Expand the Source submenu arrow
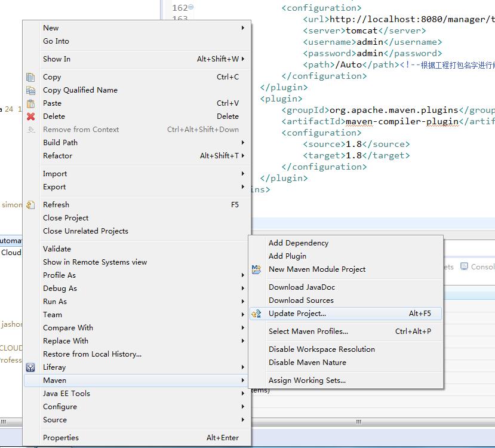The height and width of the screenshot is (448, 495). click(243, 419)
